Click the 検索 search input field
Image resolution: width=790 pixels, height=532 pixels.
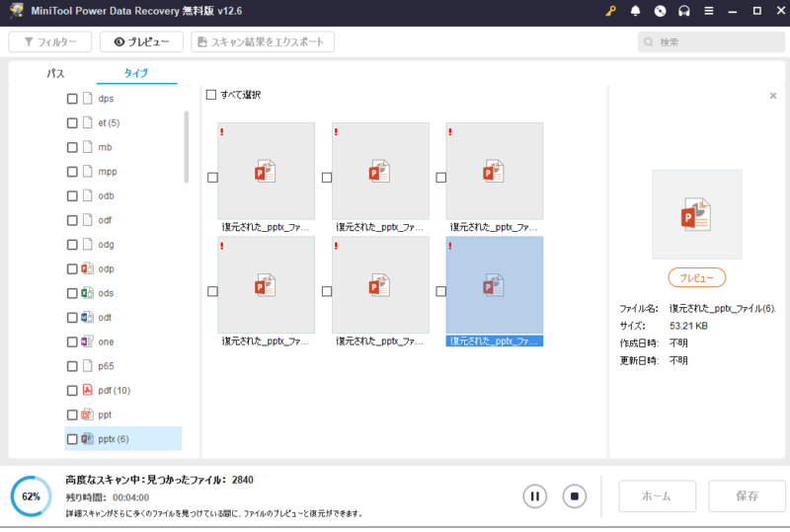coord(711,42)
